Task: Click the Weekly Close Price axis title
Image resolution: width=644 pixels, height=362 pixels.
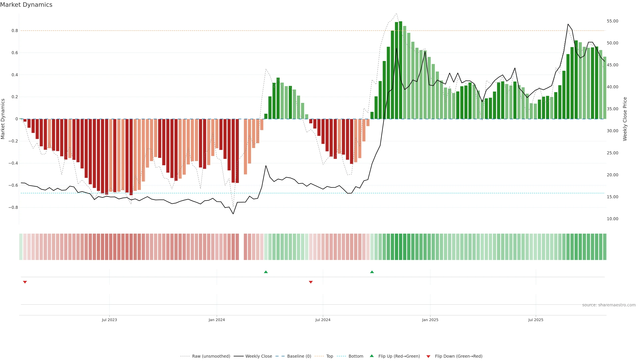Action: [625, 119]
